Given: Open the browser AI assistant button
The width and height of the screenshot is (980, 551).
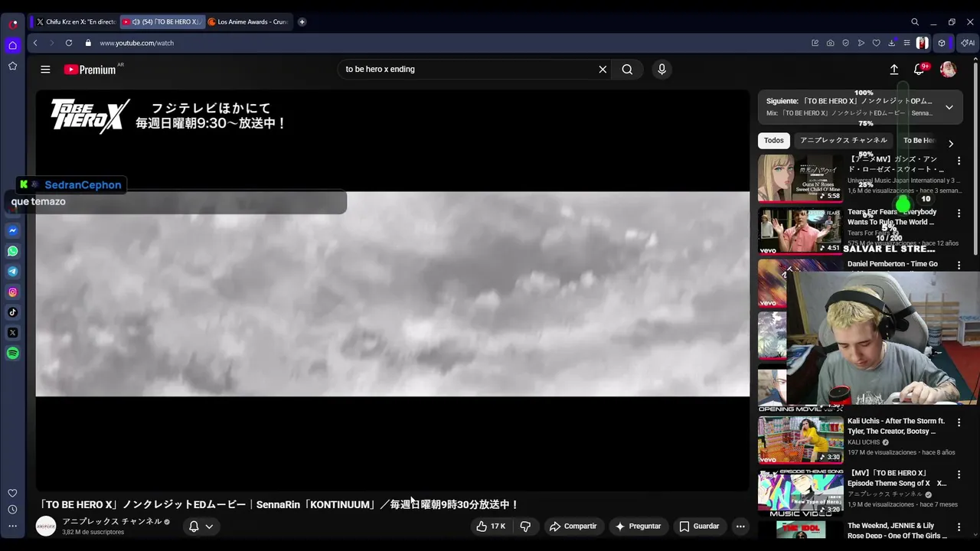Looking at the screenshot, I should click(x=968, y=43).
